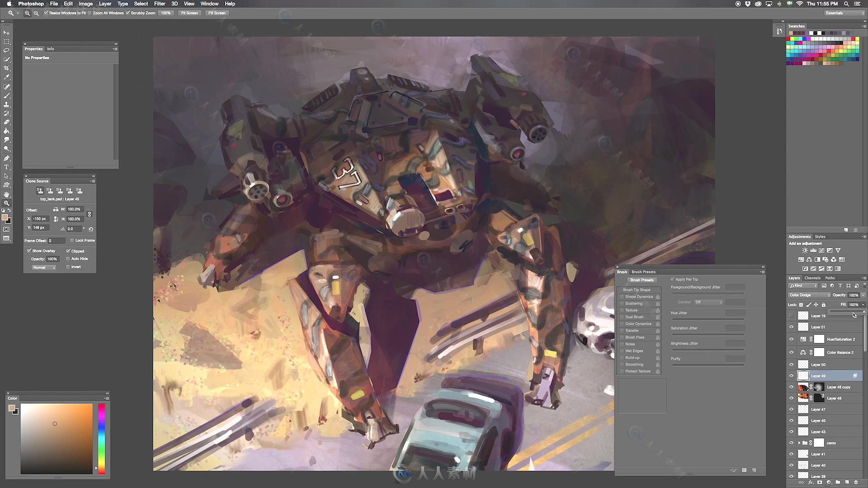
Task: Select the Pen tool
Action: (x=6, y=158)
